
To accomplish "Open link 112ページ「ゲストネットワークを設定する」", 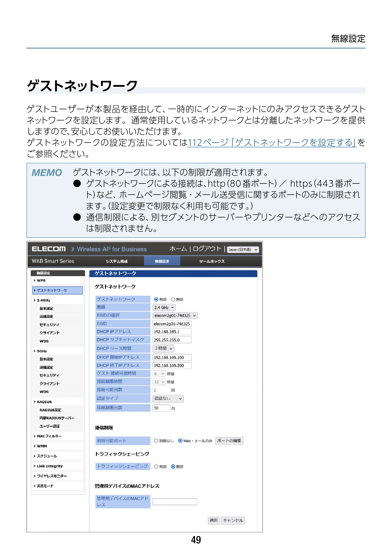I will point(272,142).
